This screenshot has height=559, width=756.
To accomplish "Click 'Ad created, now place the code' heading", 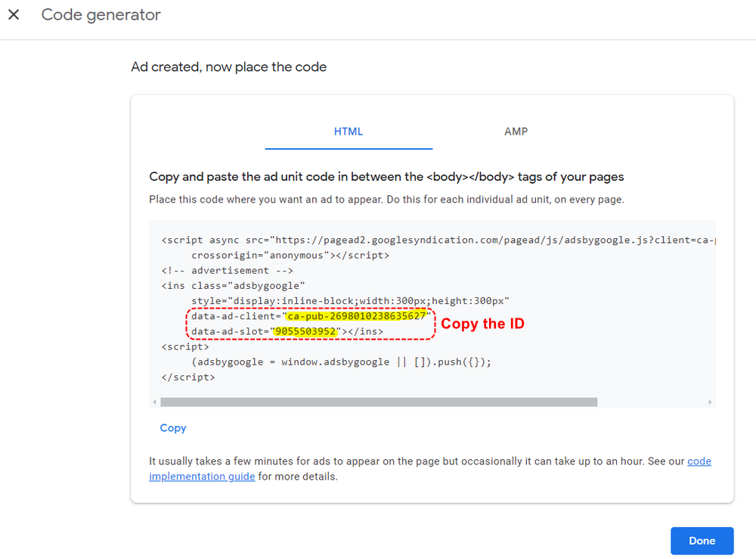I will click(228, 67).
